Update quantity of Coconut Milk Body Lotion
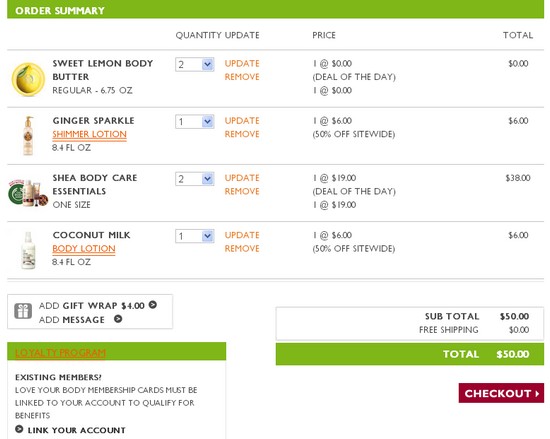This screenshot has height=439, width=550. tap(242, 235)
